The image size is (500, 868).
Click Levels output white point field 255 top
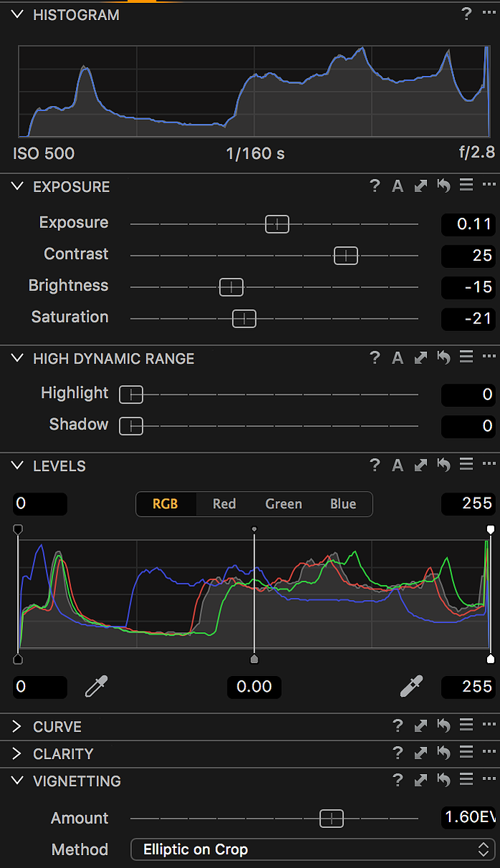click(x=468, y=503)
